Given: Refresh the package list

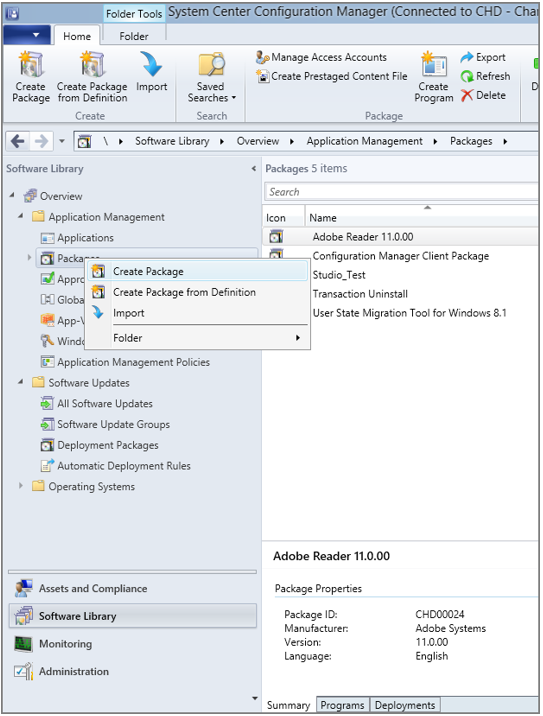Looking at the screenshot, I should pyautogui.click(x=485, y=76).
